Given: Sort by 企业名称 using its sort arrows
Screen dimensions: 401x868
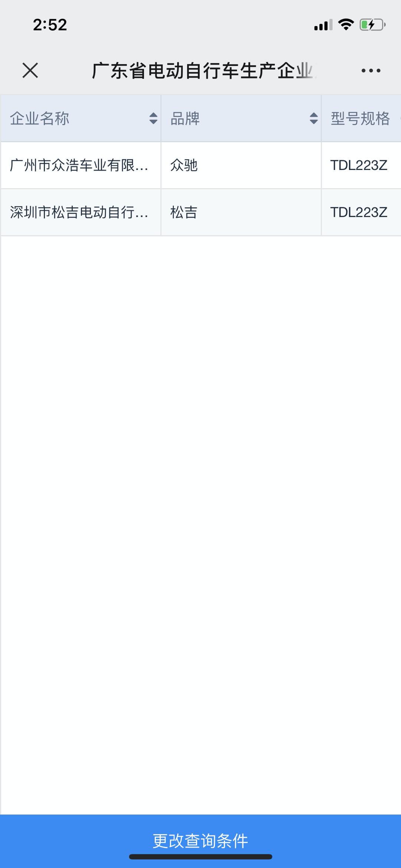Looking at the screenshot, I should coord(153,118).
